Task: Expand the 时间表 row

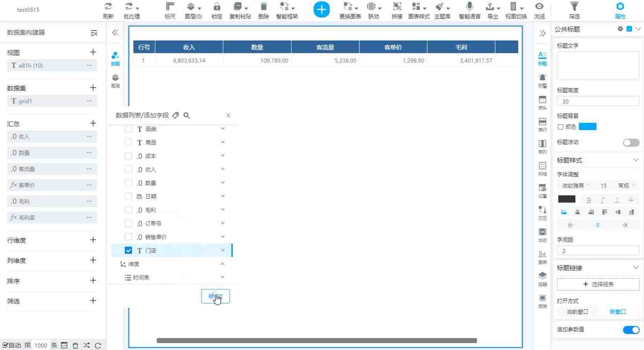Action: (x=222, y=277)
